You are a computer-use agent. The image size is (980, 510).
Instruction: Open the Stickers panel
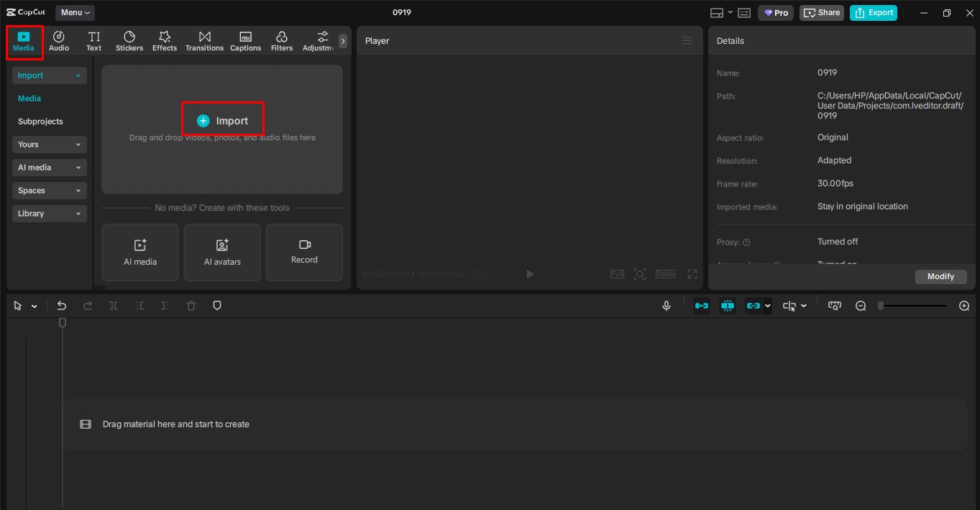point(129,40)
